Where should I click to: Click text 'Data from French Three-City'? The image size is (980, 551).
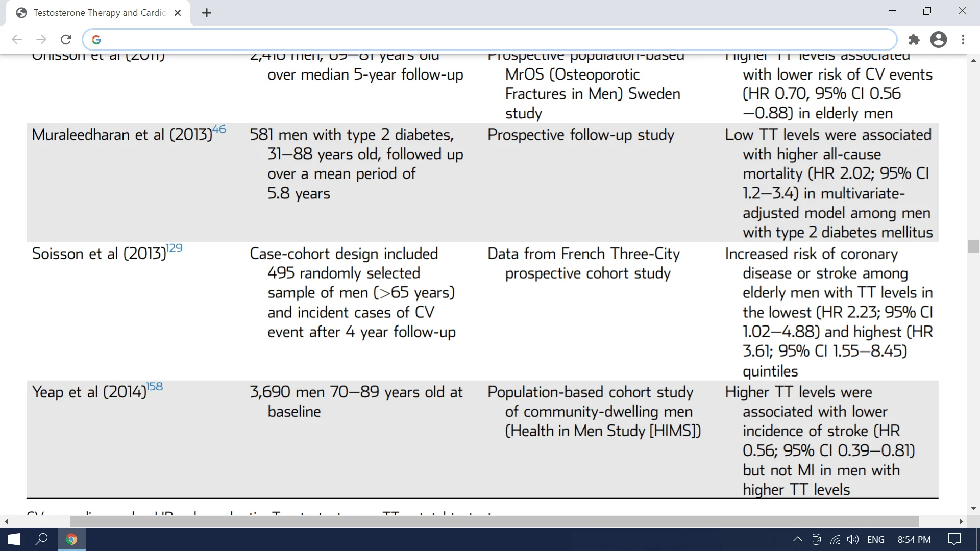click(x=584, y=254)
